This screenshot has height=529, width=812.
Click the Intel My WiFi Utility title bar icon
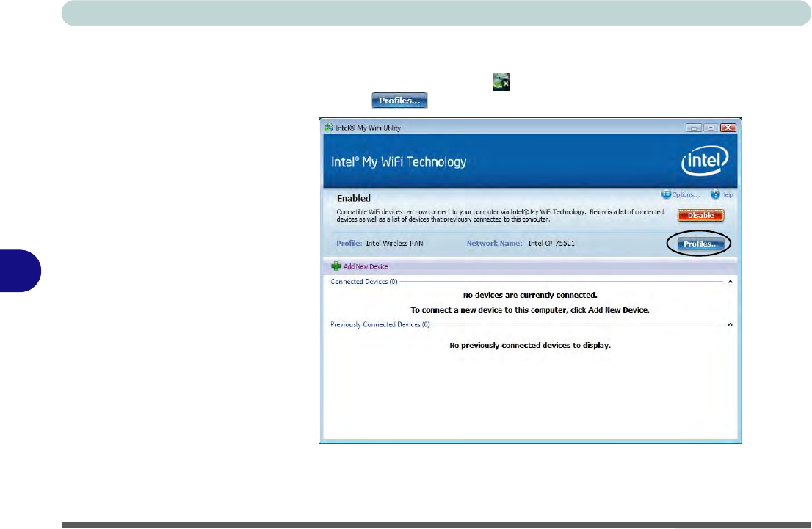(x=329, y=128)
